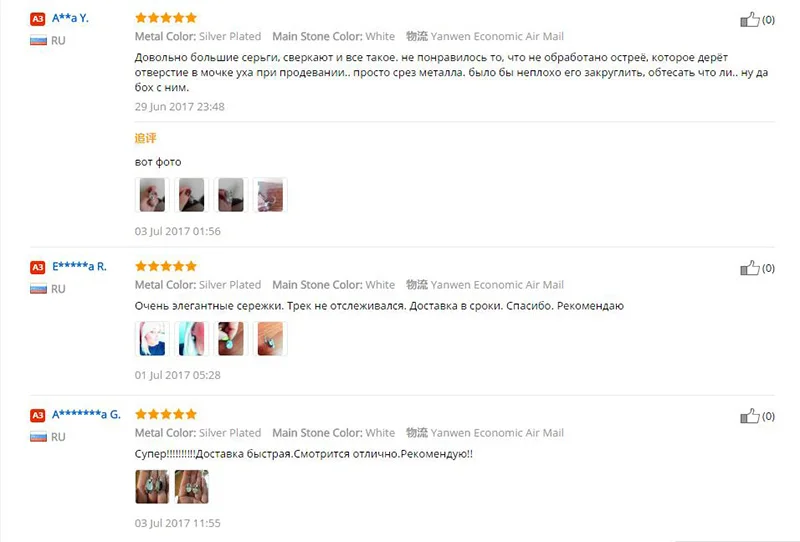The height and width of the screenshot is (542, 800).
Task: Click thumbs-up on E*****a R. review
Action: point(749,268)
